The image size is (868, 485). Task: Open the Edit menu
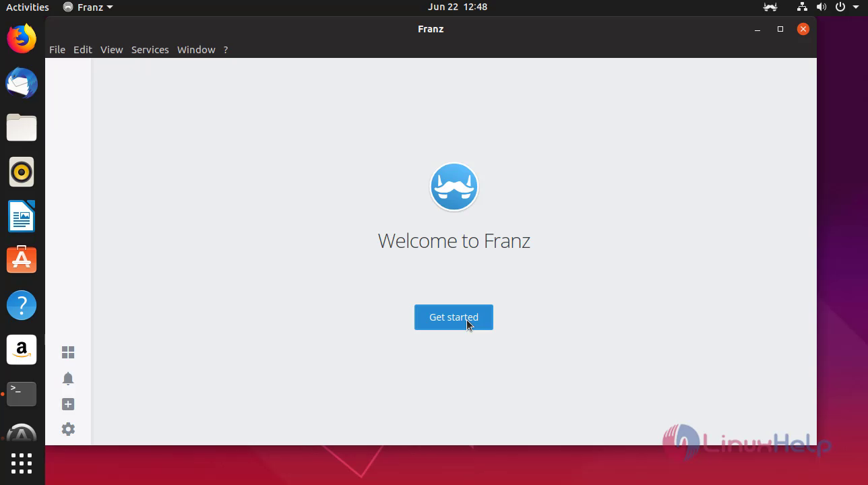[x=83, y=50]
